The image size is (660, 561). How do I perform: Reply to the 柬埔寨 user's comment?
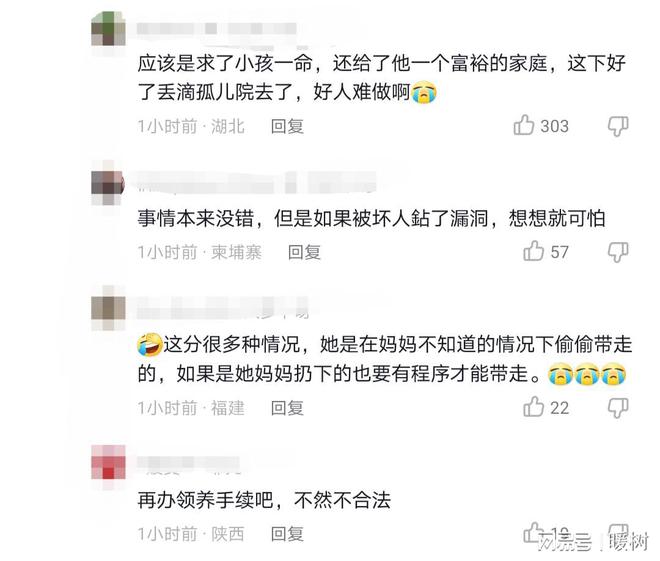click(304, 253)
